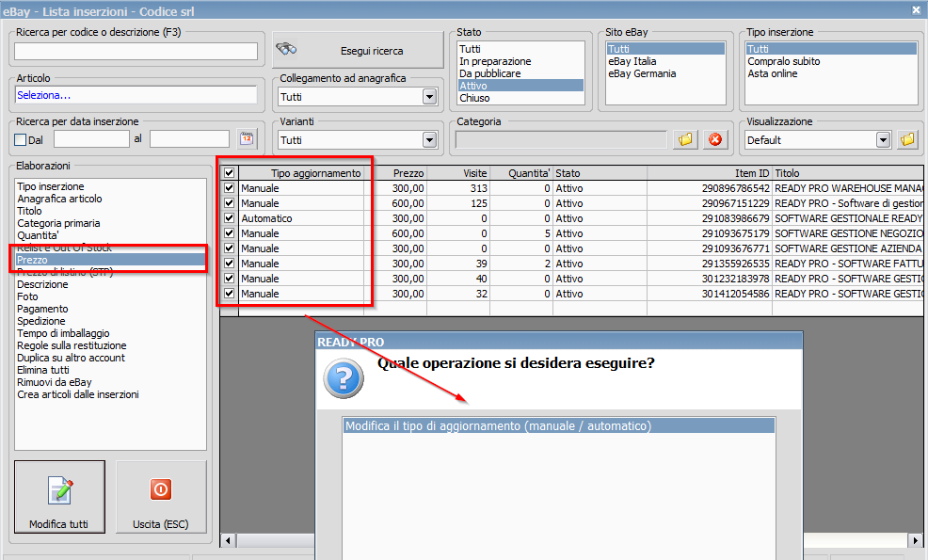Image resolution: width=928 pixels, height=560 pixels.
Task: Click the binoculars icon on Esegui ricerca
Action: [286, 50]
